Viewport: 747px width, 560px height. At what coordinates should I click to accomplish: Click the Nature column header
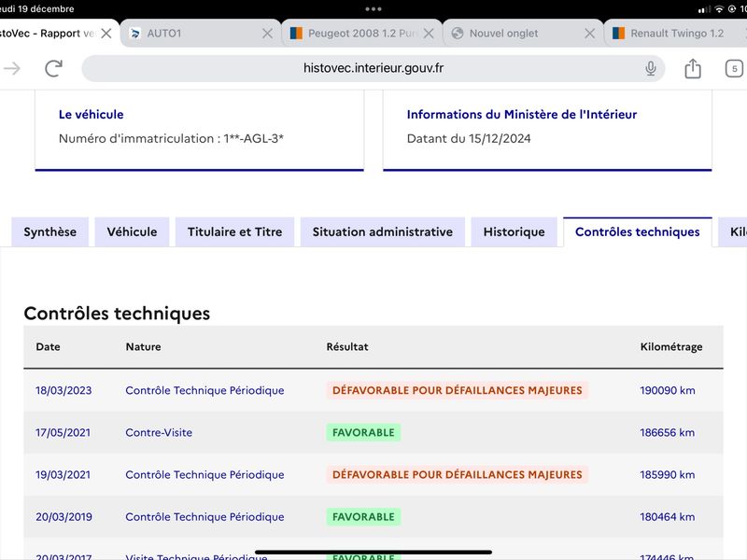click(144, 346)
